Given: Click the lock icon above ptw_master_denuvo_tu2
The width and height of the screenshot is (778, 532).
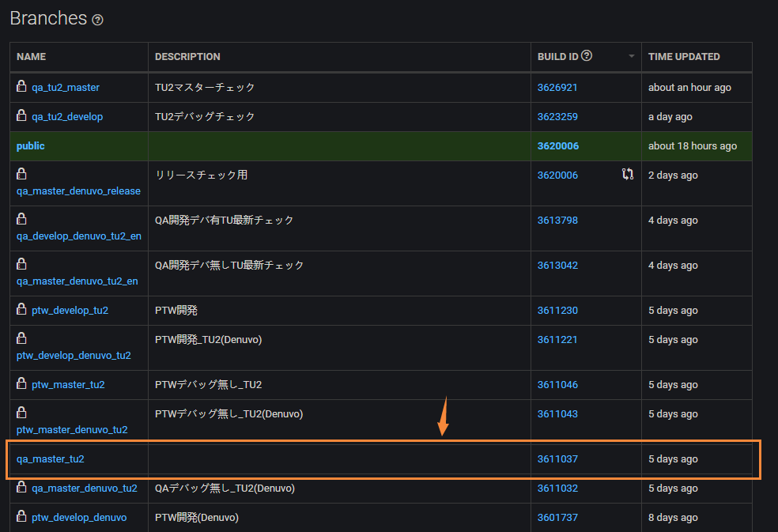Looking at the screenshot, I should (x=21, y=413).
